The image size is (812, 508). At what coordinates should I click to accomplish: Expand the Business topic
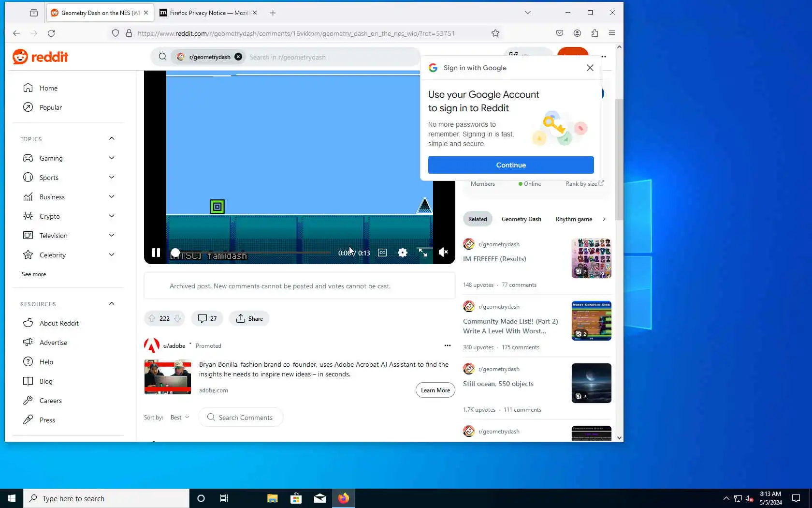click(112, 197)
